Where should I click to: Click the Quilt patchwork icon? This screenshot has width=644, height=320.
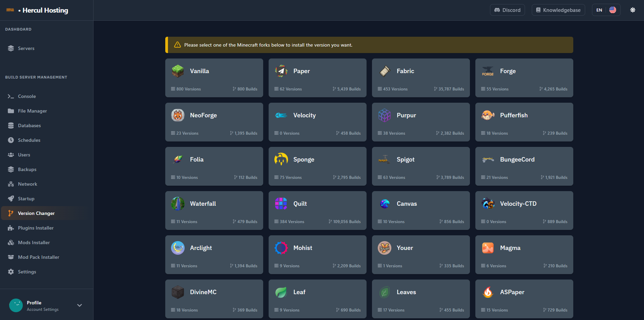tap(281, 204)
